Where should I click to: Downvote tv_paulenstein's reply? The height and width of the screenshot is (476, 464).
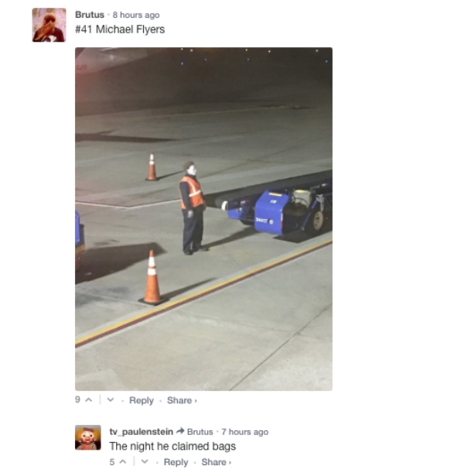pyautogui.click(x=145, y=462)
